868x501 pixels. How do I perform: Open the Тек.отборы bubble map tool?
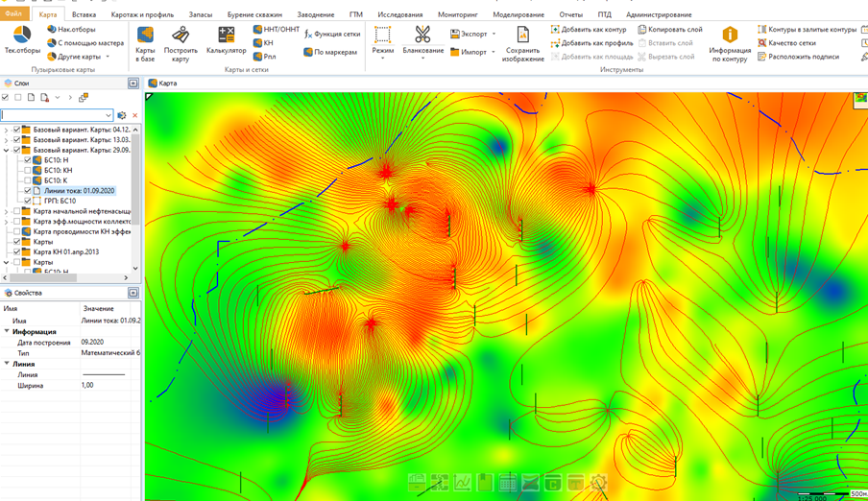(x=22, y=40)
